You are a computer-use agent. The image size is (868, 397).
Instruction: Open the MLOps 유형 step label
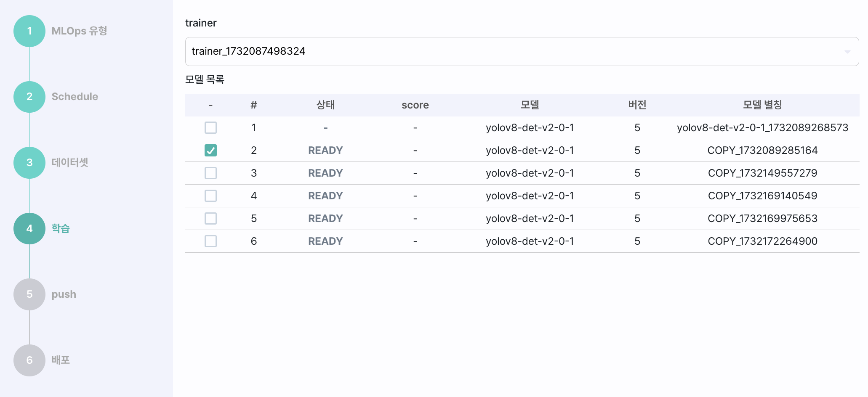pyautogui.click(x=79, y=31)
